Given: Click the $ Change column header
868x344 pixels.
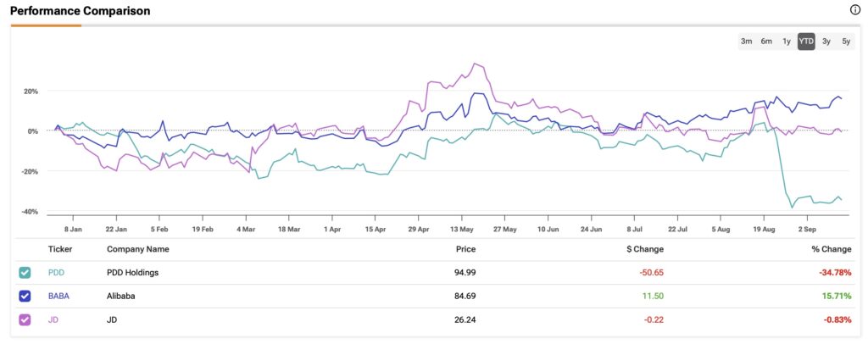Looking at the screenshot, I should [x=645, y=249].
